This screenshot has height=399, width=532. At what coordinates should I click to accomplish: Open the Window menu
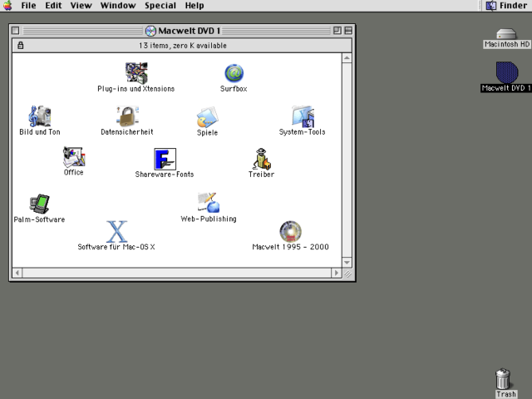(x=118, y=6)
